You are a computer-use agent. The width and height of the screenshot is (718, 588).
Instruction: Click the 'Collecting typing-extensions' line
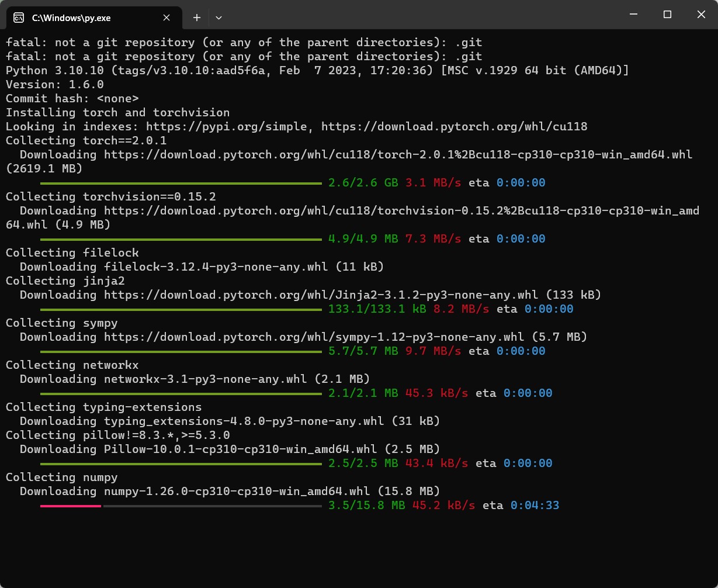tap(104, 407)
